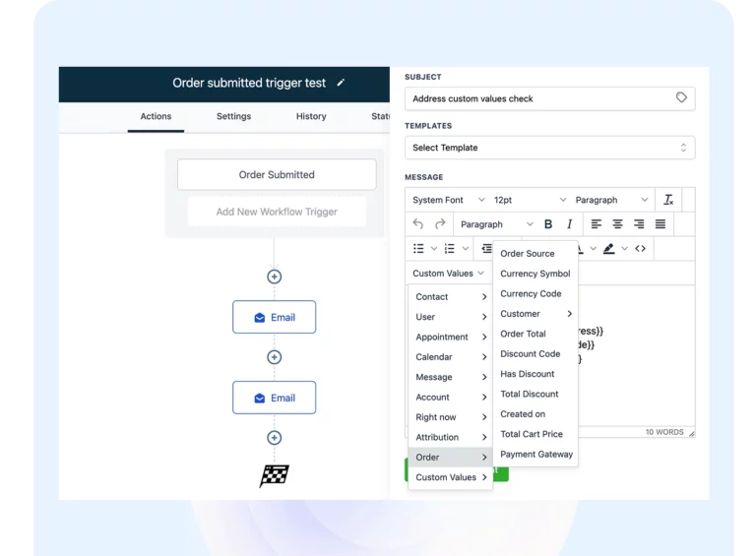Open the Custom Values toolbar dropdown
The height and width of the screenshot is (556, 756).
pos(448,274)
